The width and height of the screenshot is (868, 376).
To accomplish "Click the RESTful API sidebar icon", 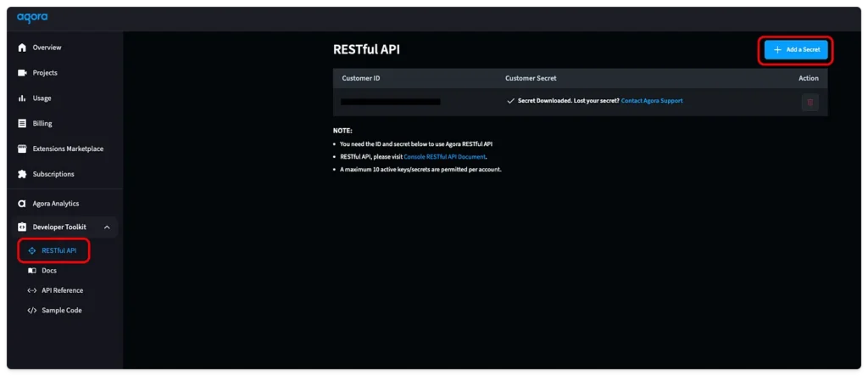I will (31, 250).
